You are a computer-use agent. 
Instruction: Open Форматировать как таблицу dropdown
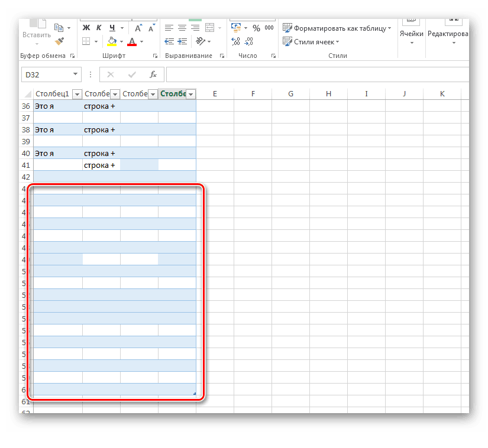pyautogui.click(x=337, y=28)
